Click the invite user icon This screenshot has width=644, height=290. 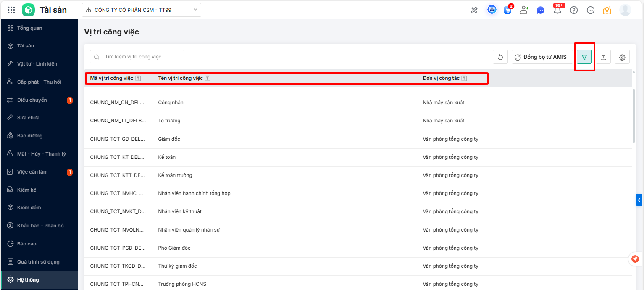tap(524, 11)
